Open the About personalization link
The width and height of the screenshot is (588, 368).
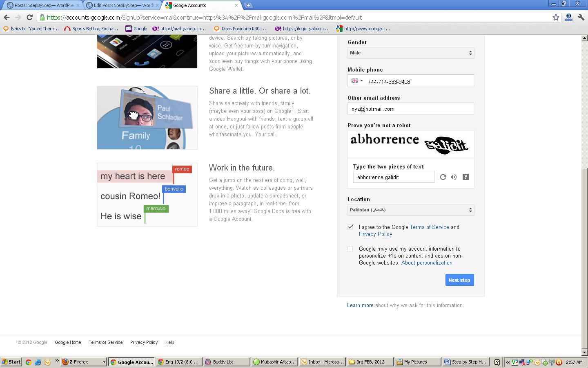pyautogui.click(x=427, y=263)
